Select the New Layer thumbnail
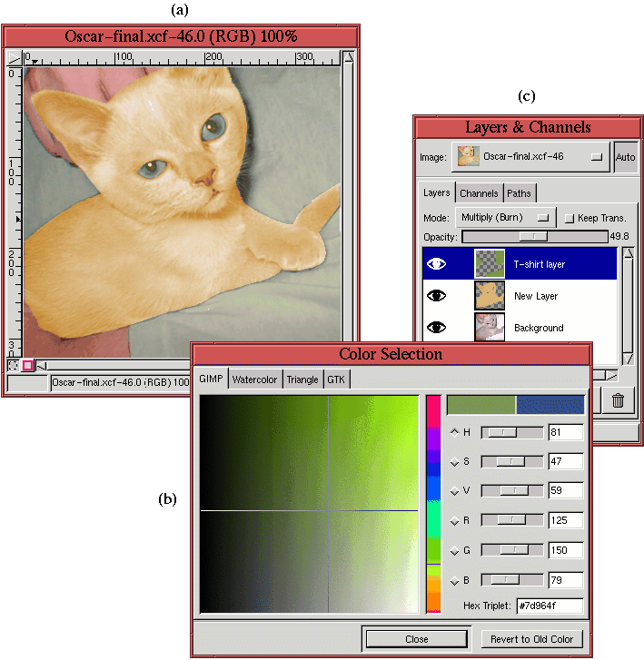This screenshot has width=644, height=660. 489,296
